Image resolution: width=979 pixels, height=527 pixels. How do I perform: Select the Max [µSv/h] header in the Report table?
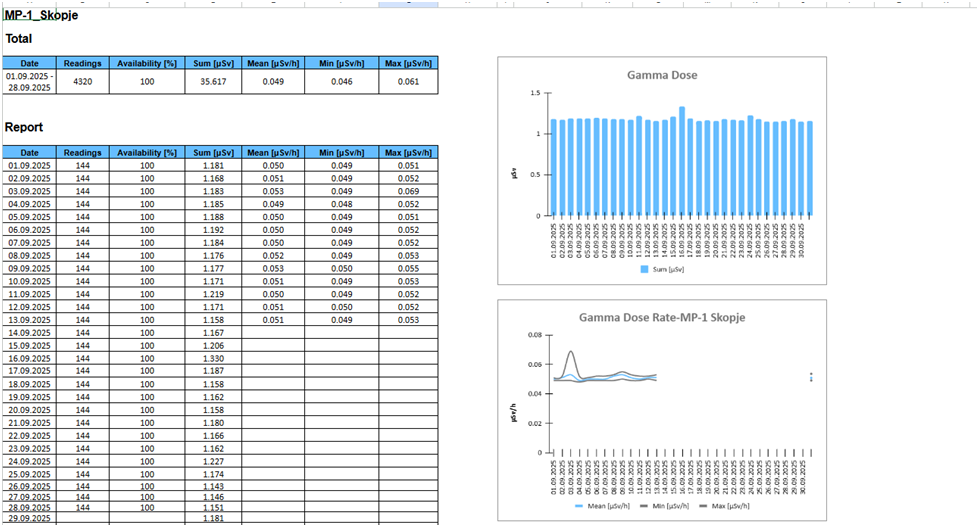(x=408, y=152)
